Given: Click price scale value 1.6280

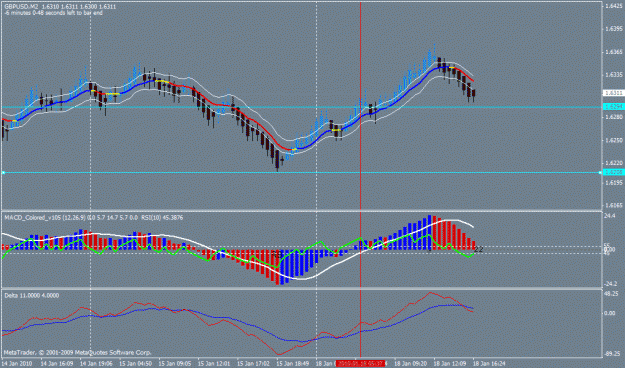Looking at the screenshot, I should pyautogui.click(x=614, y=117).
